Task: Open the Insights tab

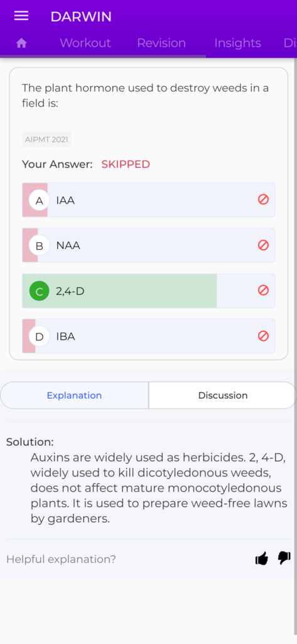Action: 237,43
